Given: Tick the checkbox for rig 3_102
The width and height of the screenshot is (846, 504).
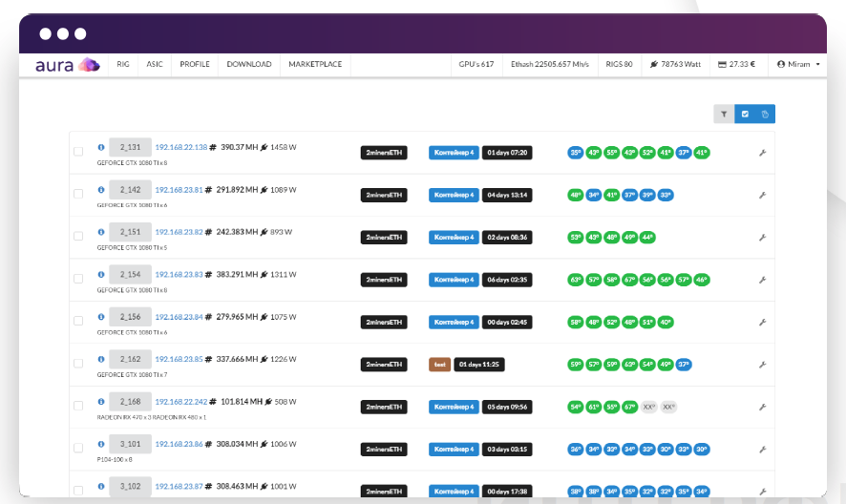Looking at the screenshot, I should [x=78, y=491].
